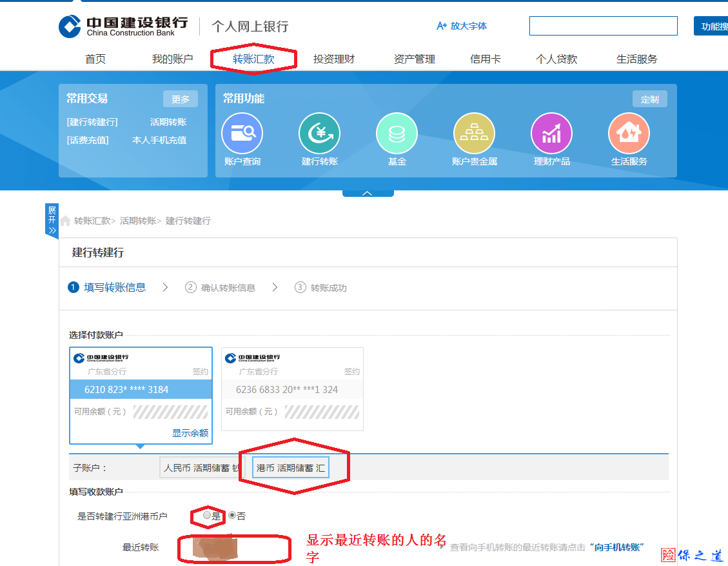The image size is (728, 566).
Task: Go to the 首页 menu
Action: (95, 59)
